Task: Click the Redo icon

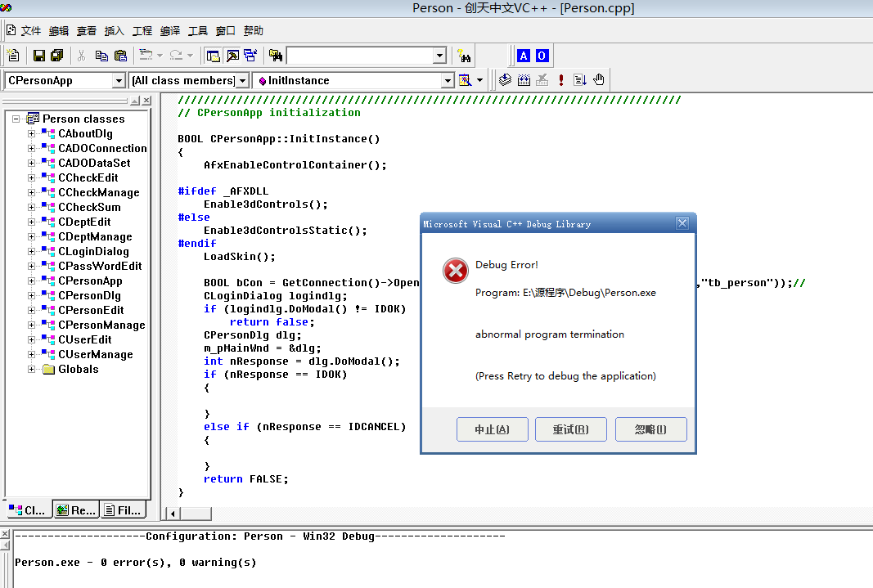Action: pos(176,55)
